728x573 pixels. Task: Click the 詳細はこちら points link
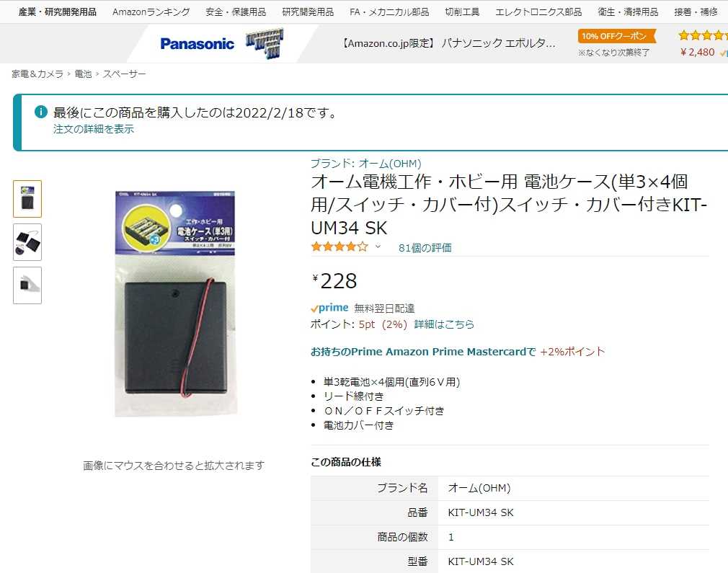(444, 324)
